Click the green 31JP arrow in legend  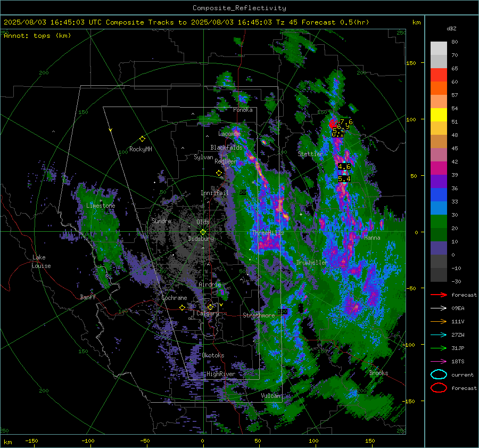439,348
